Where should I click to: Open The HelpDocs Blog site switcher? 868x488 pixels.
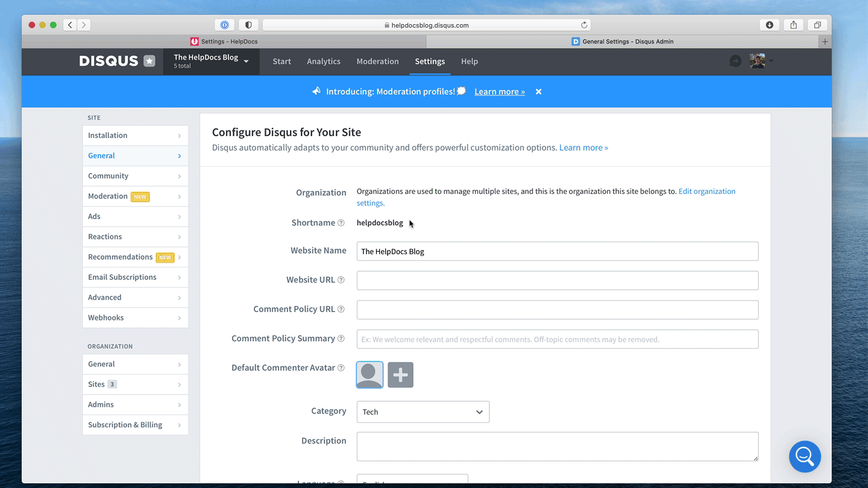click(211, 61)
